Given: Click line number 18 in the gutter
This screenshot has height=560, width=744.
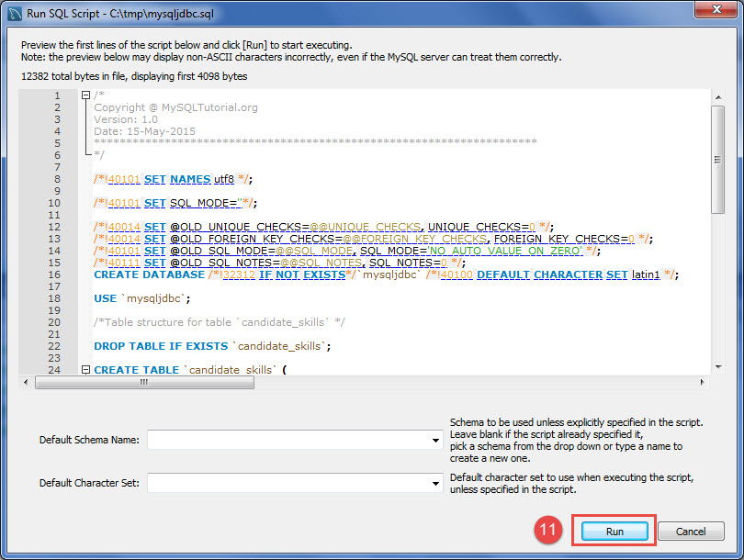Looking at the screenshot, I should pyautogui.click(x=59, y=298).
